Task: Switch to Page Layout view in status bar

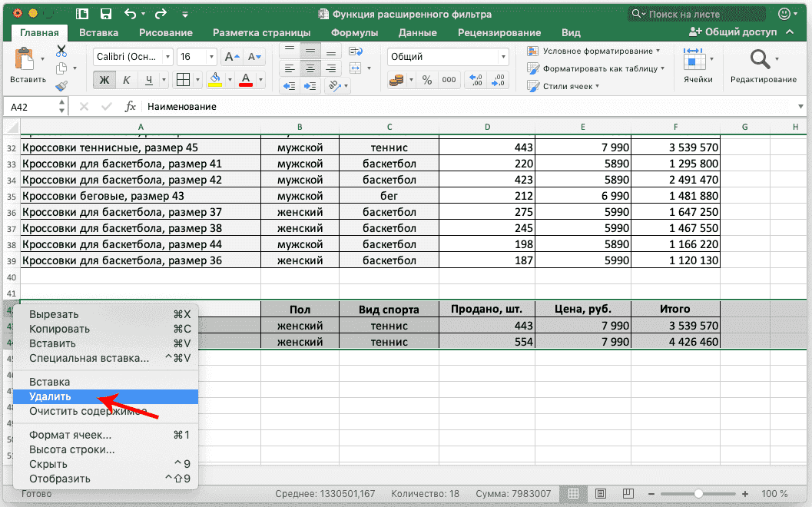Action: tap(601, 493)
